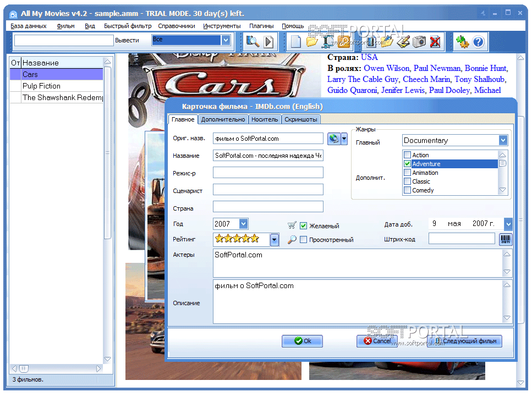Screen dimensions: 532x397
Task: Open the Быстрый фильтр menu
Action: 128,26
